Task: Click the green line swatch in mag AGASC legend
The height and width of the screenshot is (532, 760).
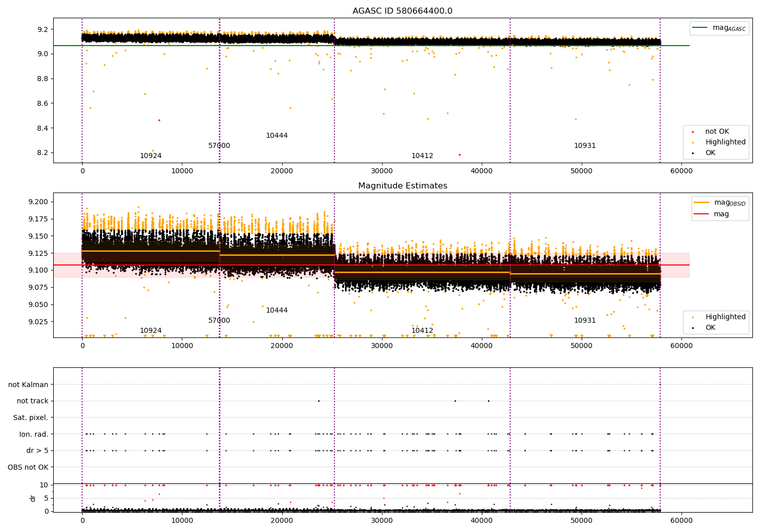Action: 700,28
